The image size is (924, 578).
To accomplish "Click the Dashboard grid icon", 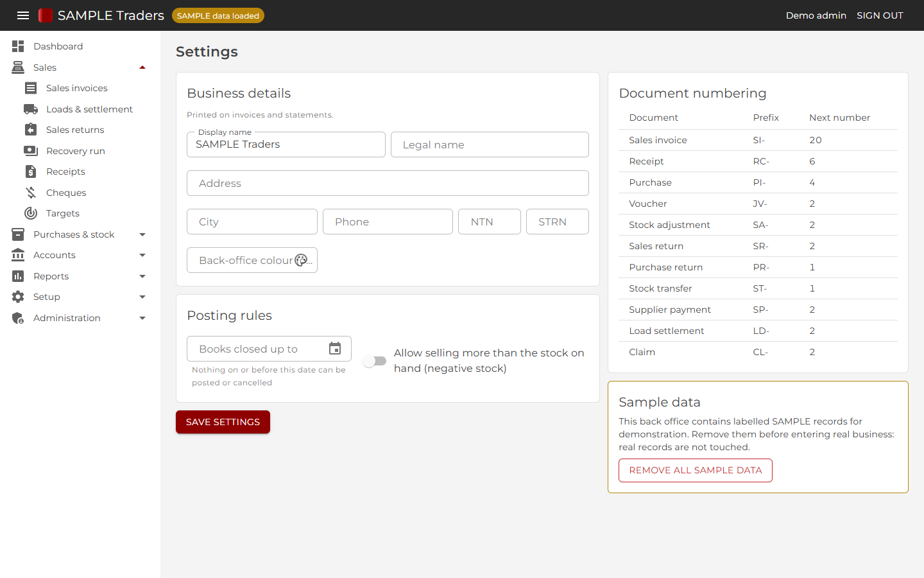I will coord(18,46).
